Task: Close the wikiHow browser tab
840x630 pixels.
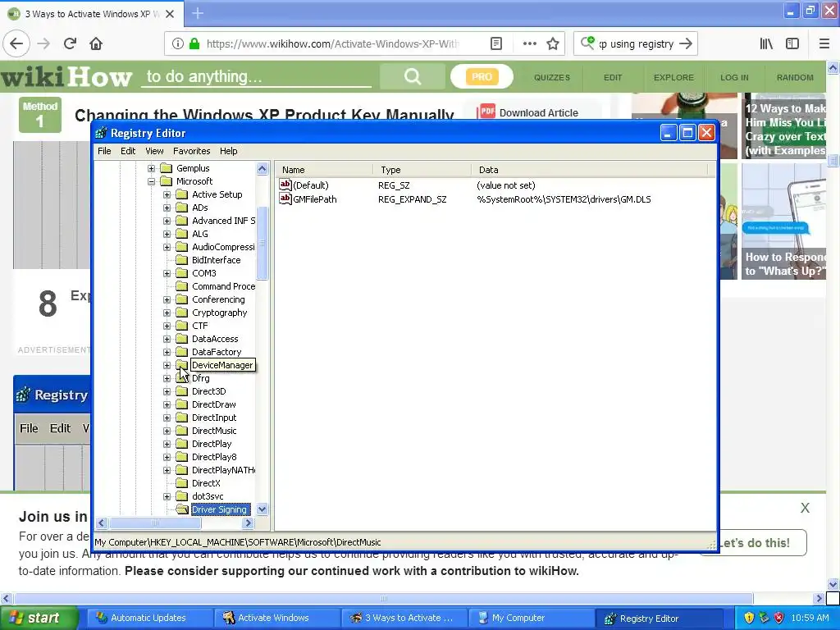Action: tap(169, 14)
